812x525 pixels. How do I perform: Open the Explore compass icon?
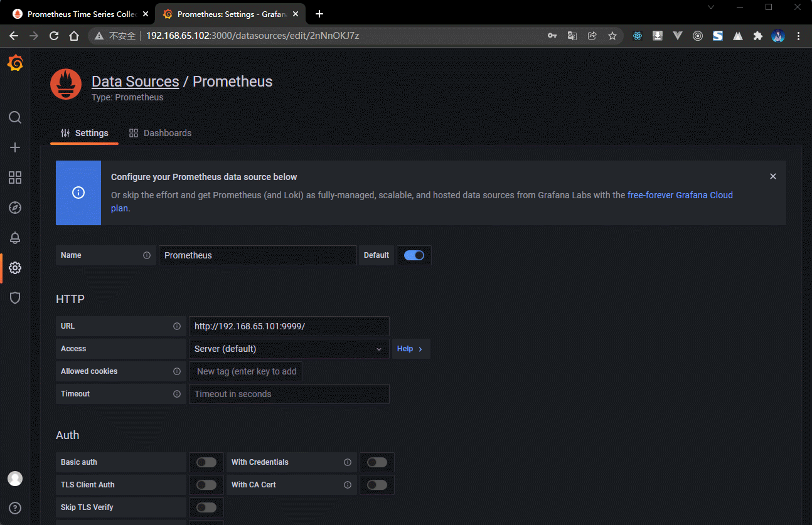[15, 208]
